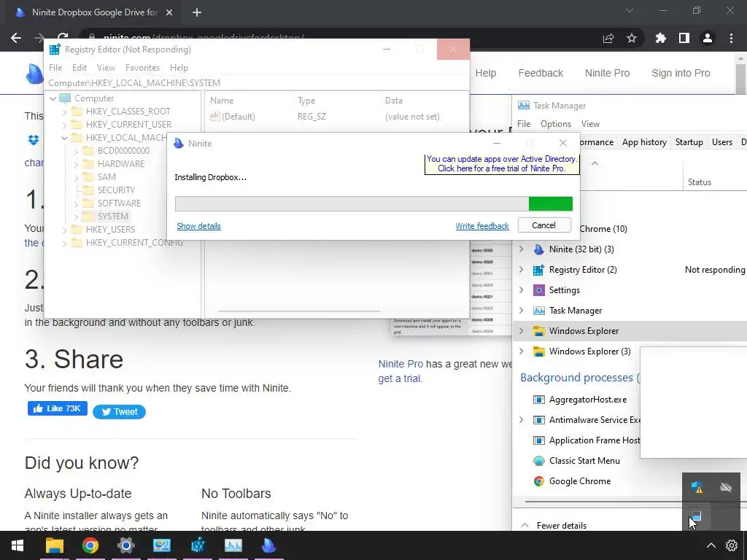The image size is (747, 560).
Task: Show hidden tray icons with the taskbar chevron
Action: 711,545
